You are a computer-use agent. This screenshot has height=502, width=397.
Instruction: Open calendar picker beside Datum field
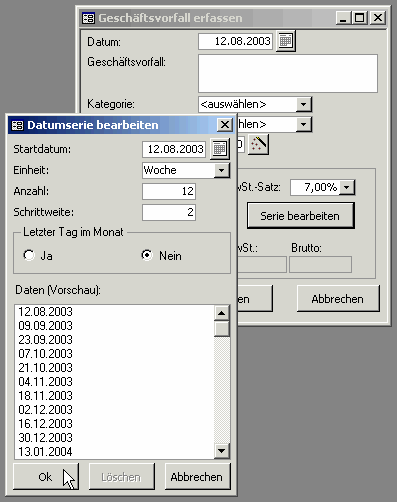(x=286, y=41)
